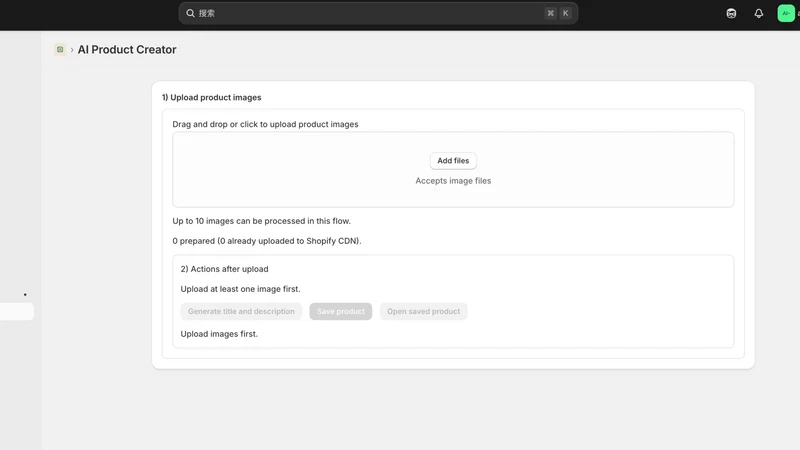
Task: Click 'Upload at least one image first.' text
Action: pyautogui.click(x=240, y=289)
